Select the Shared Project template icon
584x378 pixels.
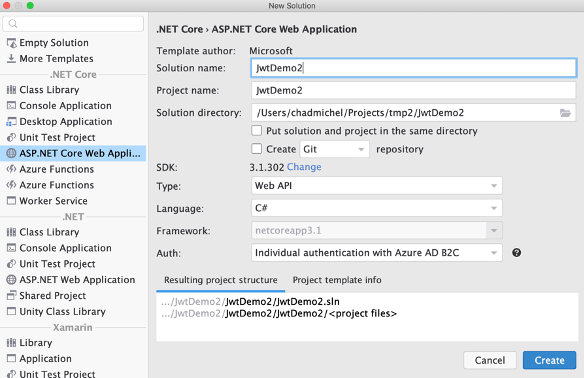[12, 295]
